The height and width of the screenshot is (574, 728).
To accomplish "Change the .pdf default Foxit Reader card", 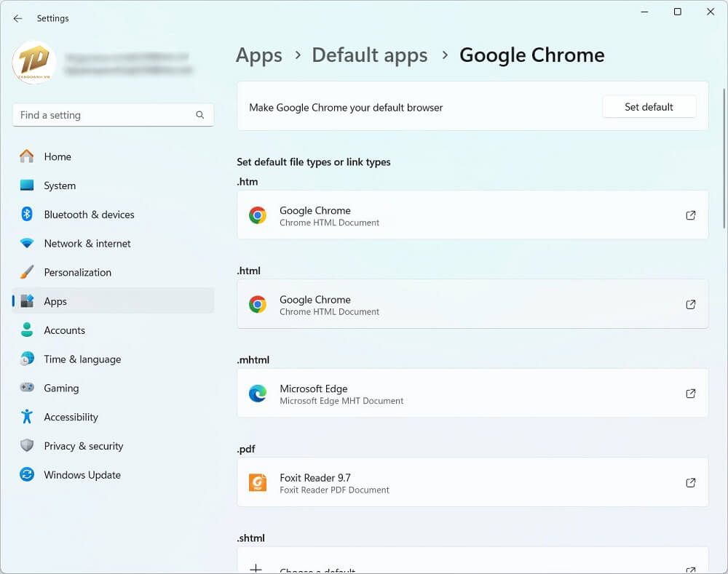I will (x=472, y=482).
